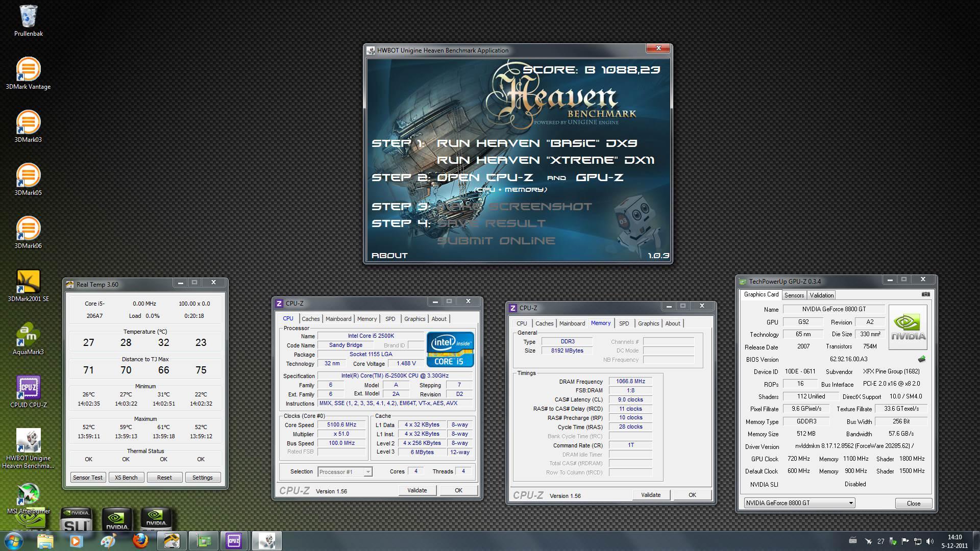
Task: Click the Show Desktop strip on taskbar
Action: pyautogui.click(x=976, y=541)
